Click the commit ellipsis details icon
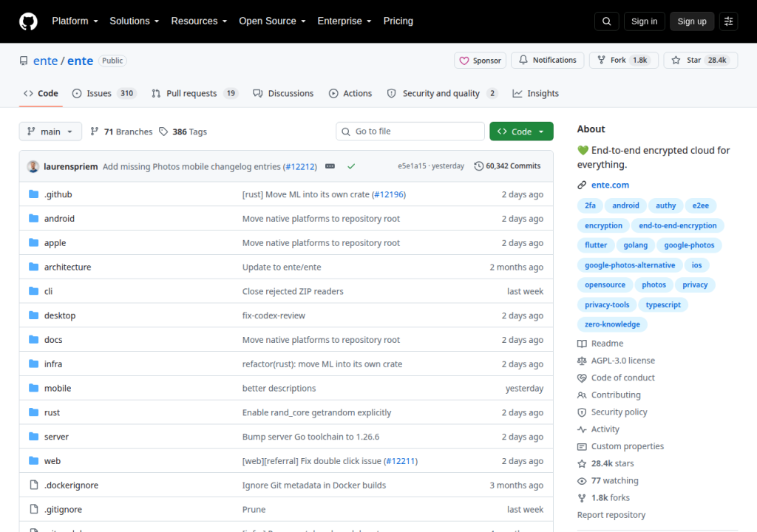Screen dimensions: 757x532 [330, 166]
